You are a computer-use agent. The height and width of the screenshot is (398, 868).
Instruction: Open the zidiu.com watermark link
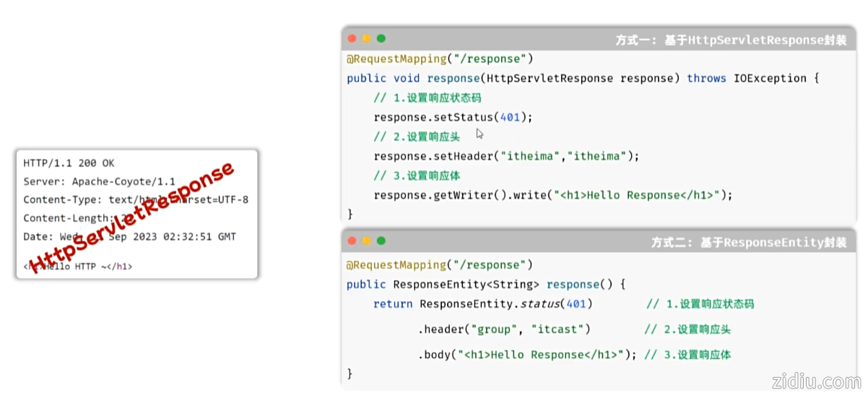(x=815, y=380)
